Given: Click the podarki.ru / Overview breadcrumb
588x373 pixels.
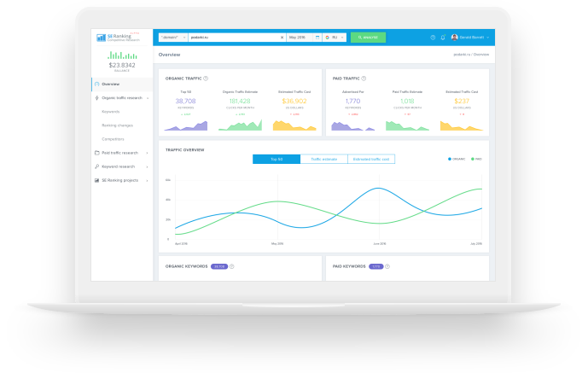Looking at the screenshot, I should [x=471, y=55].
